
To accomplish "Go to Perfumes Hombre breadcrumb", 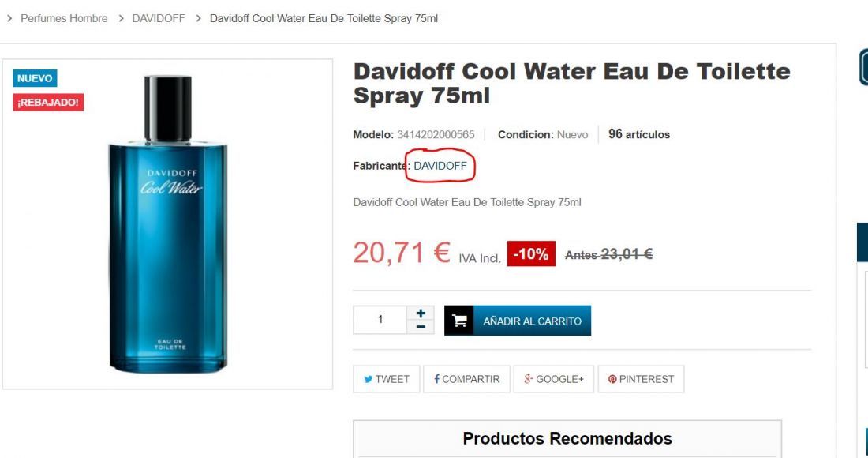I will [64, 18].
